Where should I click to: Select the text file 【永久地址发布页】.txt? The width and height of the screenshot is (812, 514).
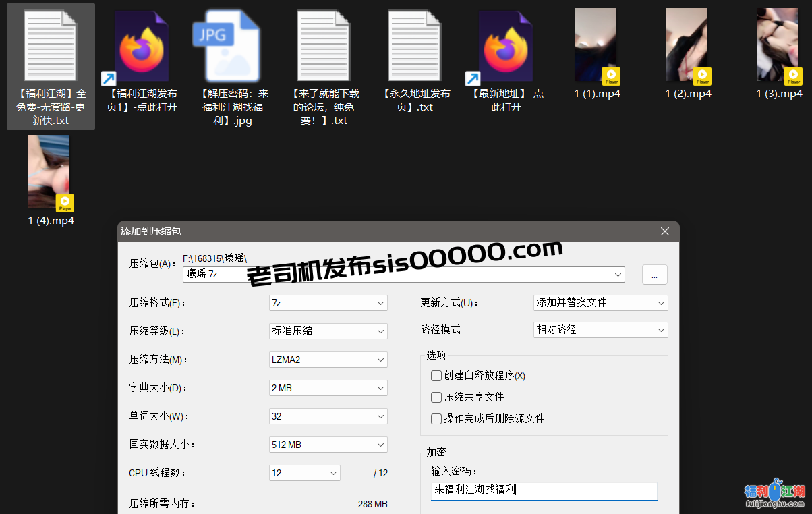(414, 45)
